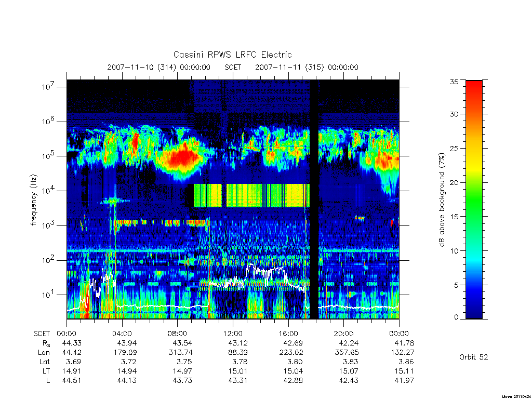
Task: Click the 04:00 SCET time tick label
Action: pyautogui.click(x=122, y=334)
